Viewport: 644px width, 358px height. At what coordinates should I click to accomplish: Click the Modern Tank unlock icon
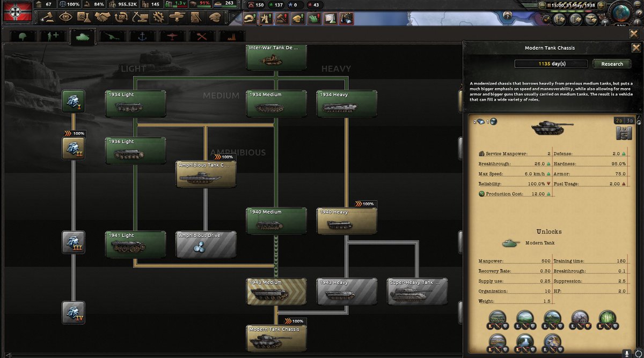click(x=511, y=243)
